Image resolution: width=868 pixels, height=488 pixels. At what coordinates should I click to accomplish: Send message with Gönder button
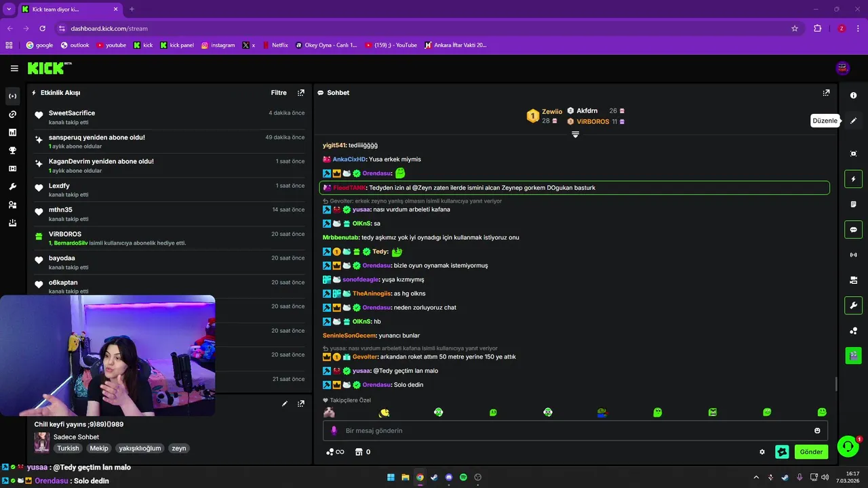point(811,452)
